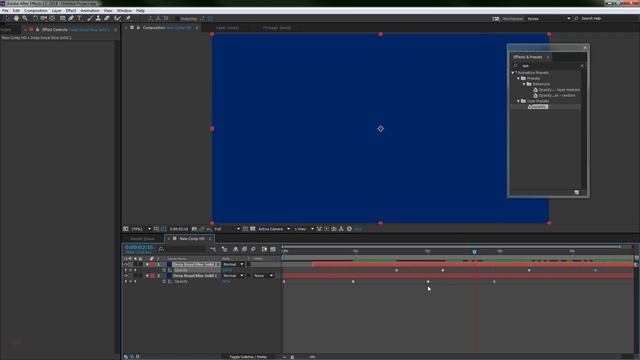Switch to the Render Queue tab
Viewport: 640px width, 360px height.
coord(142,239)
